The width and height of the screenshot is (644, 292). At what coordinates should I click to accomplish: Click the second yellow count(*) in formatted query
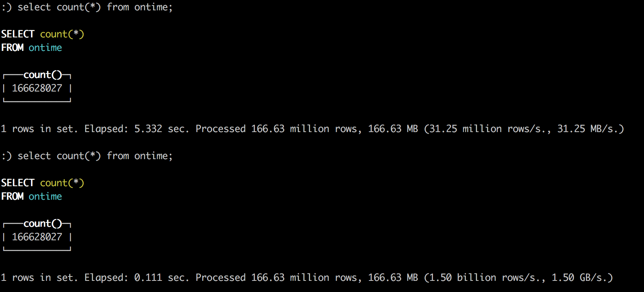tap(62, 183)
